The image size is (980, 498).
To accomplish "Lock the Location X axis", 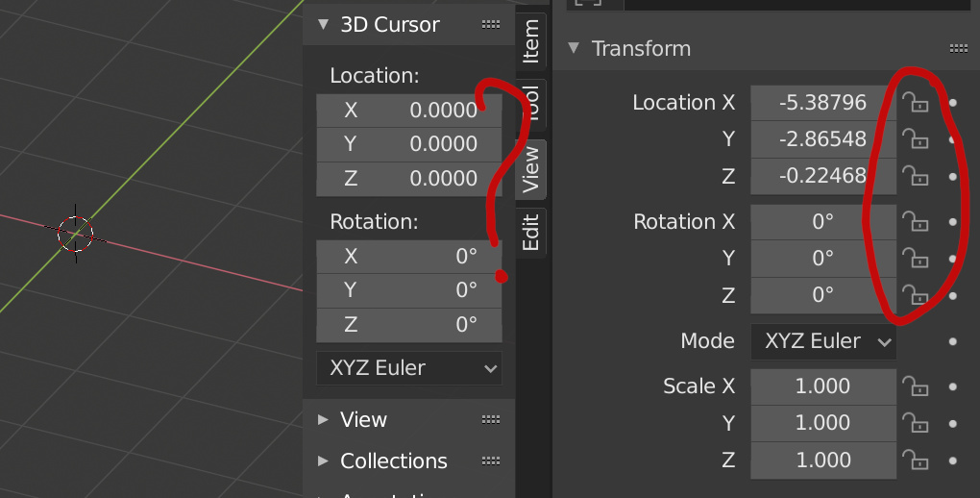I will point(916,102).
